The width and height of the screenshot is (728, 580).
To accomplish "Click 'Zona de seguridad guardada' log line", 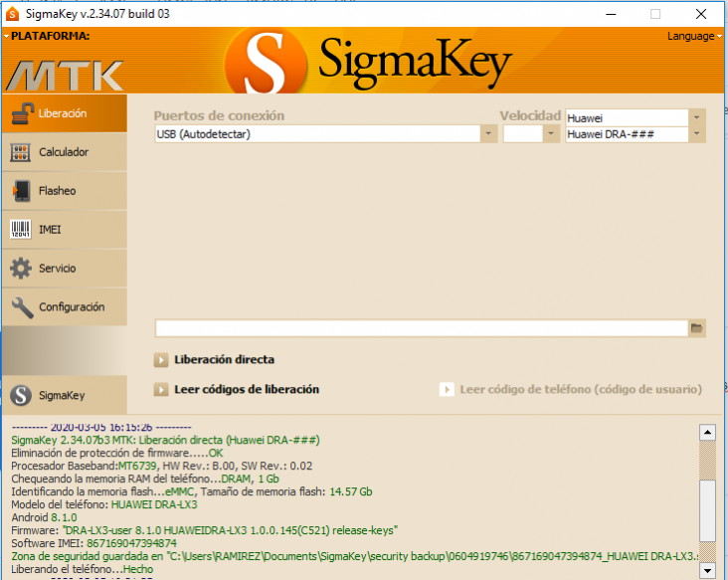I will [x=355, y=556].
